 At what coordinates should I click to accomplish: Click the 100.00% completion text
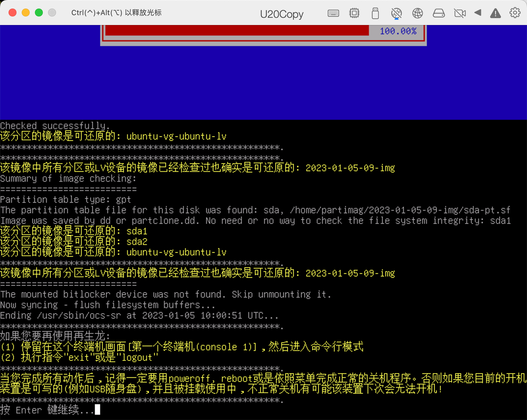point(398,31)
